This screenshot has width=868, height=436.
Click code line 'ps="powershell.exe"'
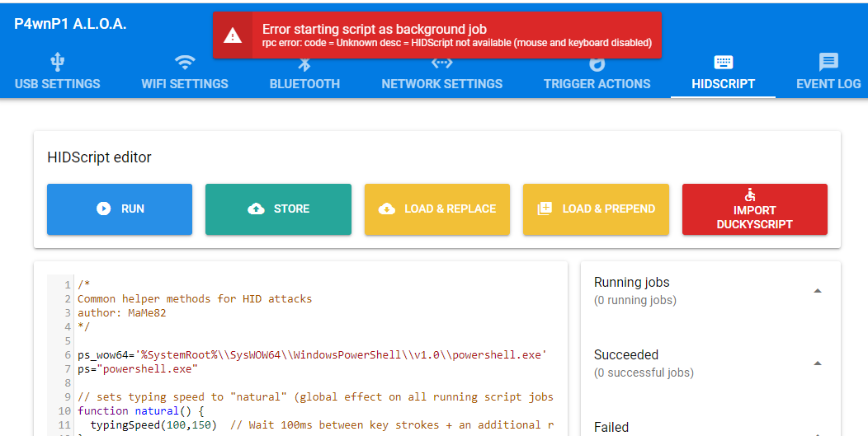137,369
